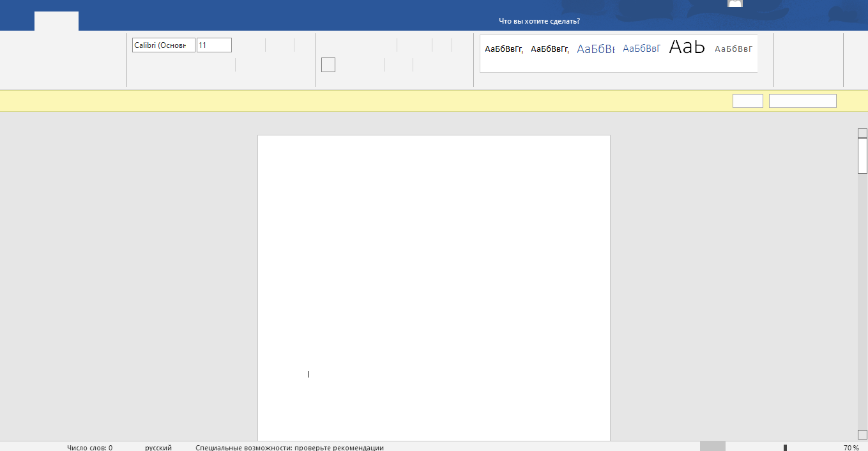Click 'Число слов: 0' in status bar
Image resolution: width=868 pixels, height=451 pixels.
click(89, 447)
